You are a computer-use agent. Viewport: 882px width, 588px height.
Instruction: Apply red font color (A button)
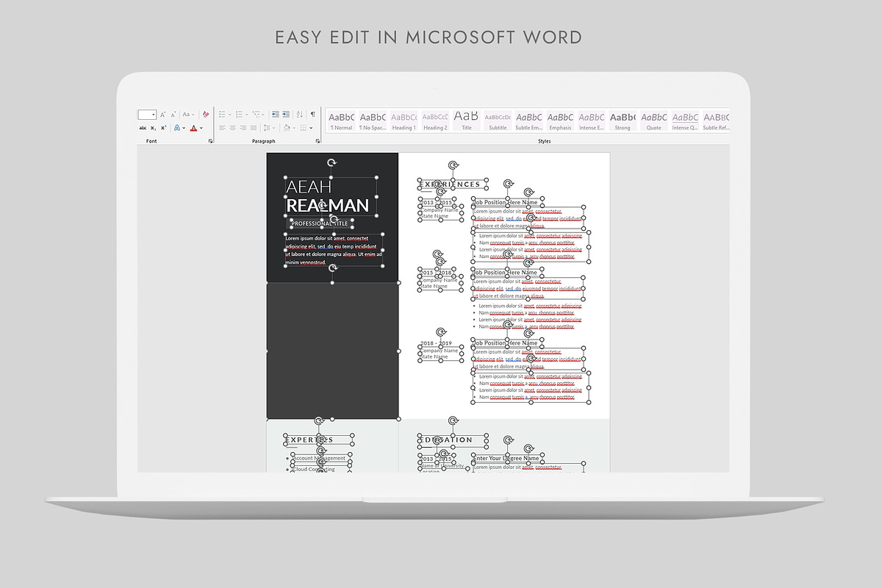193,128
